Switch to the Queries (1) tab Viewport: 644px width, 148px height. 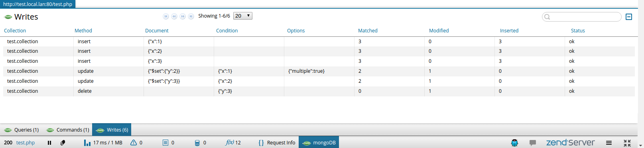[x=22, y=130]
